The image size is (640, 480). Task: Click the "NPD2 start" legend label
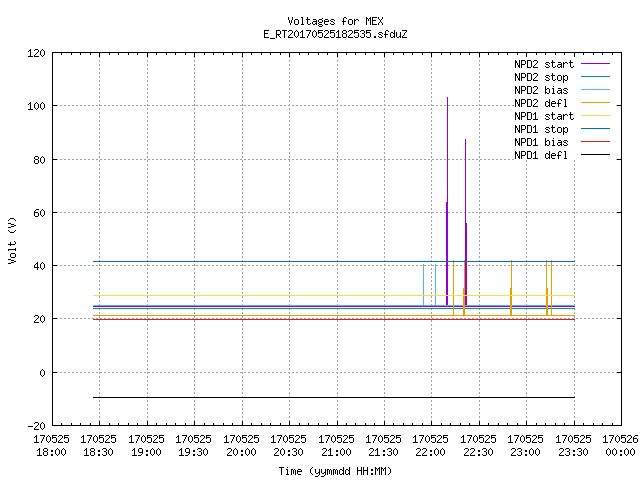[x=544, y=64]
